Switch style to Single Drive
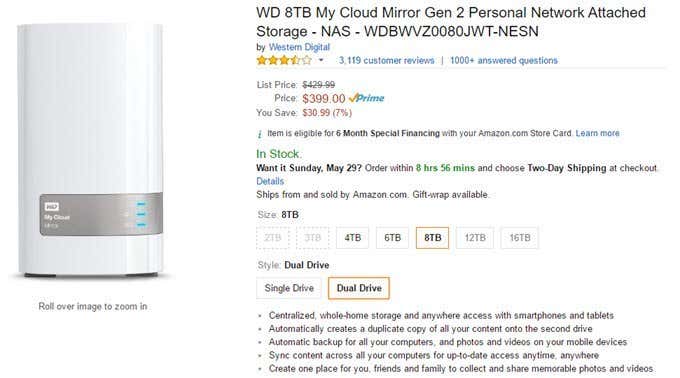Image resolution: width=680 pixels, height=378 pixels. coord(289,288)
